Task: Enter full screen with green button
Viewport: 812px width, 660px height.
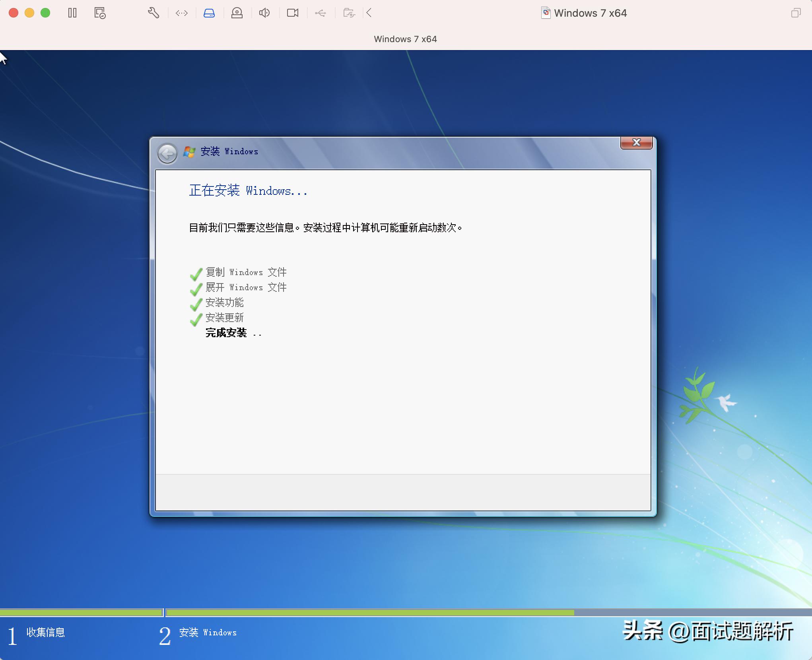Action: tap(45, 13)
